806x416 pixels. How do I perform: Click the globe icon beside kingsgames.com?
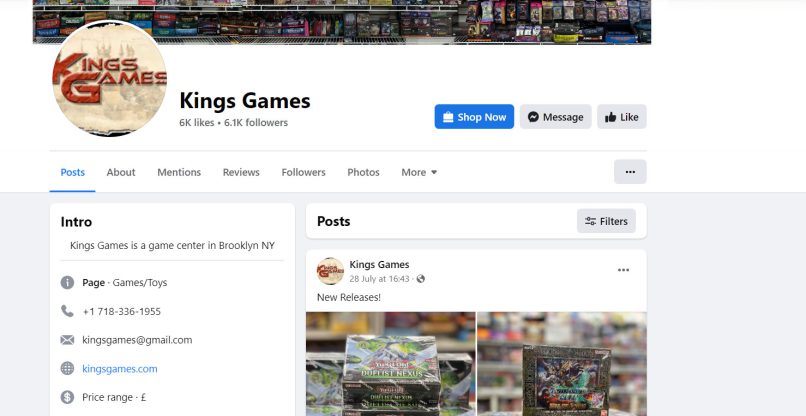[x=67, y=369]
